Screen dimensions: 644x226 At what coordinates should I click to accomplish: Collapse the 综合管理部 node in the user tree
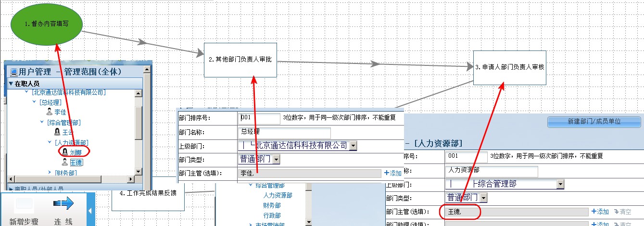tap(42, 123)
